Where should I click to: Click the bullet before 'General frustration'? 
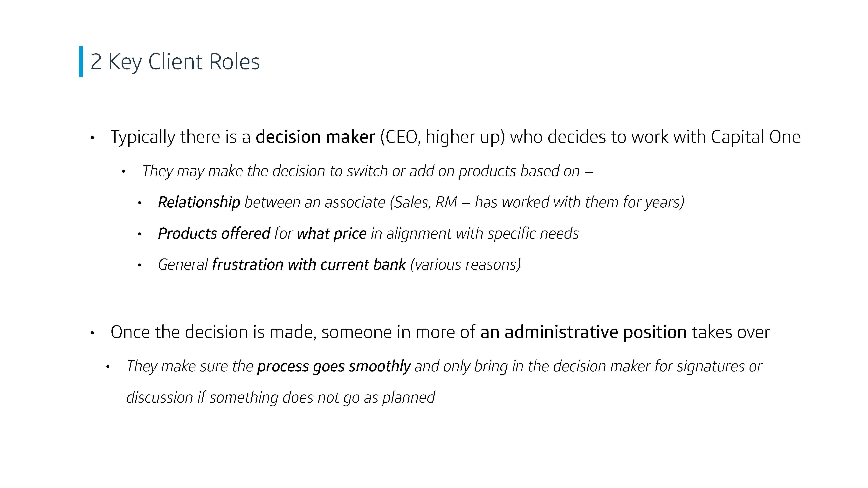click(139, 265)
